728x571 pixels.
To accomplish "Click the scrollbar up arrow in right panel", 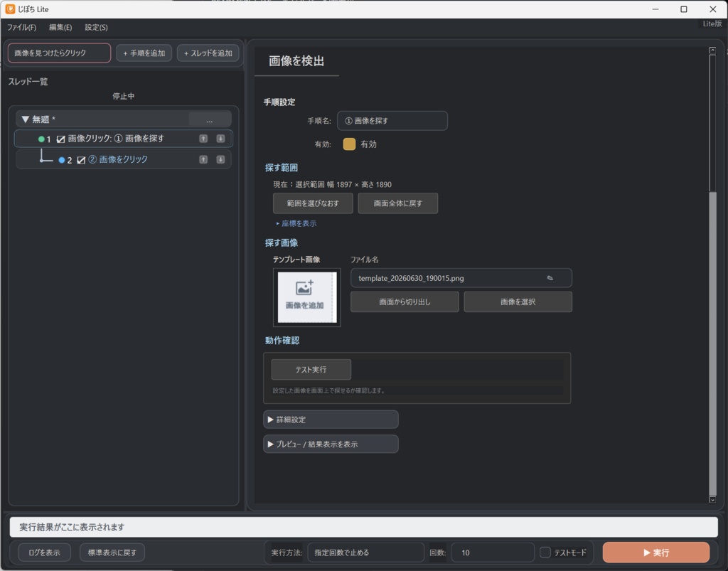I will pyautogui.click(x=712, y=50).
